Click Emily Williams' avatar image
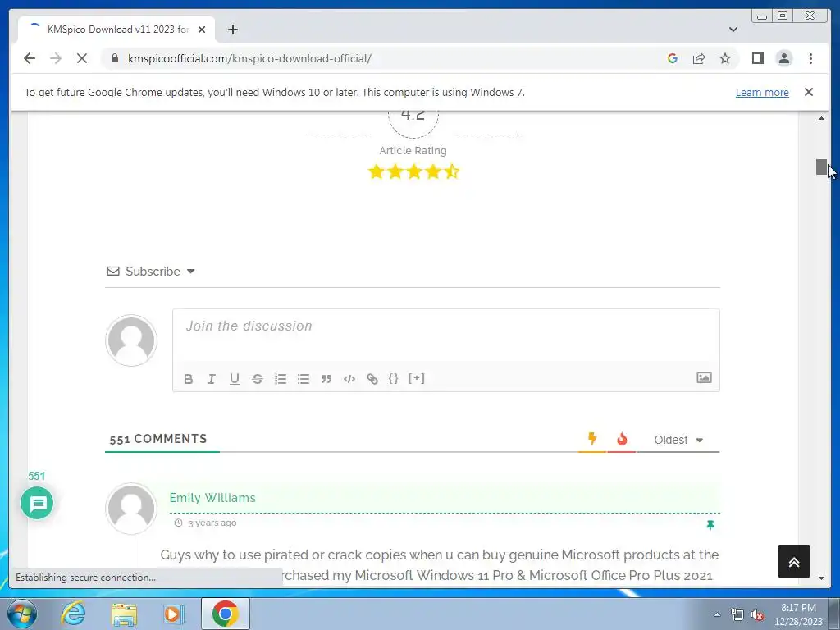The width and height of the screenshot is (840, 630). (131, 508)
